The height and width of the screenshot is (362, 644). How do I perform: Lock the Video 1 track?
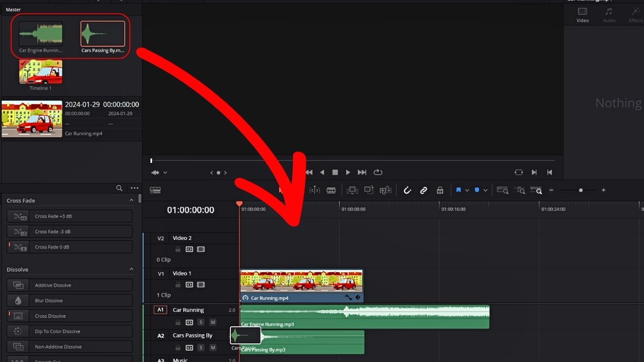(x=178, y=285)
